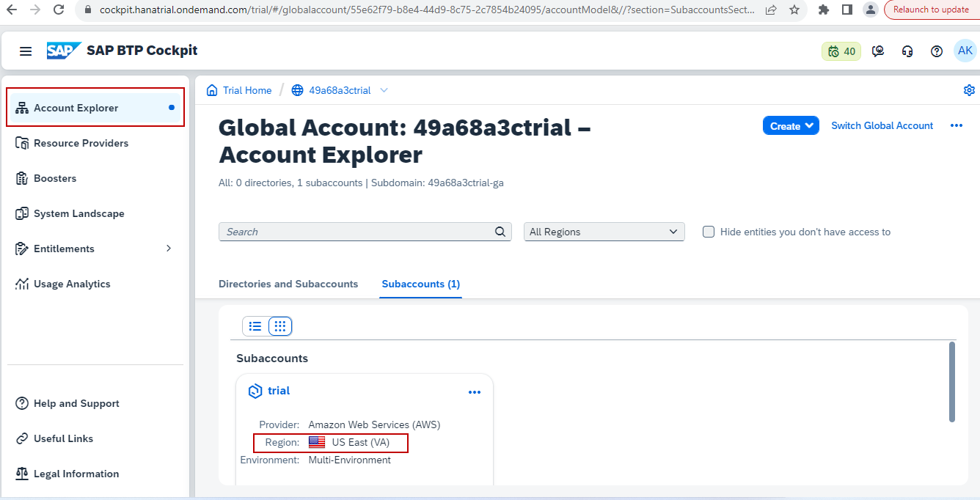
Task: Select the Subaccounts (1) tab
Action: (421, 284)
